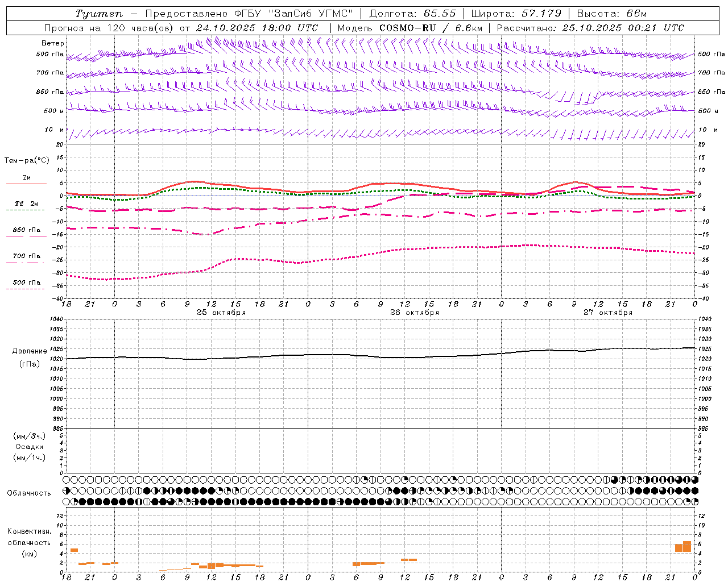Click the Тем-ра(°C) panel label

[x=27, y=161]
